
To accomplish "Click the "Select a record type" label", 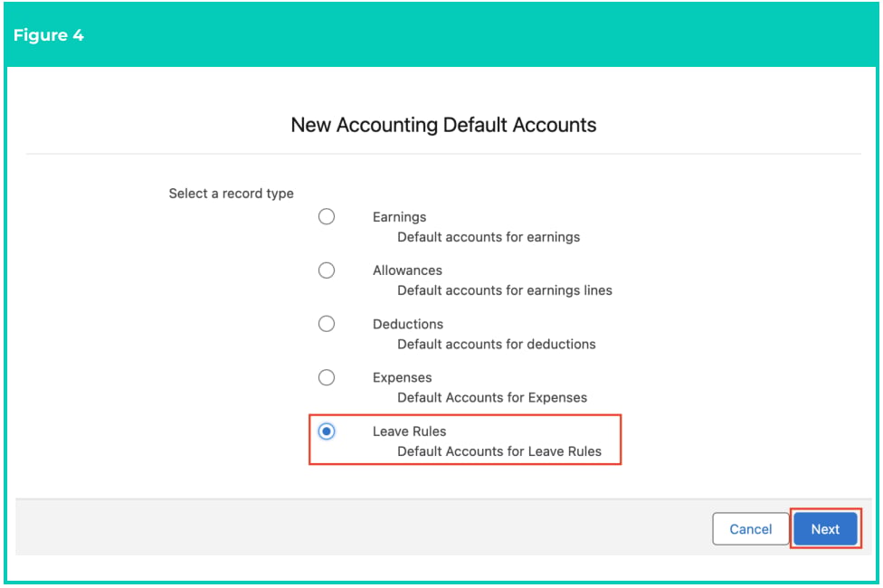I will click(231, 194).
